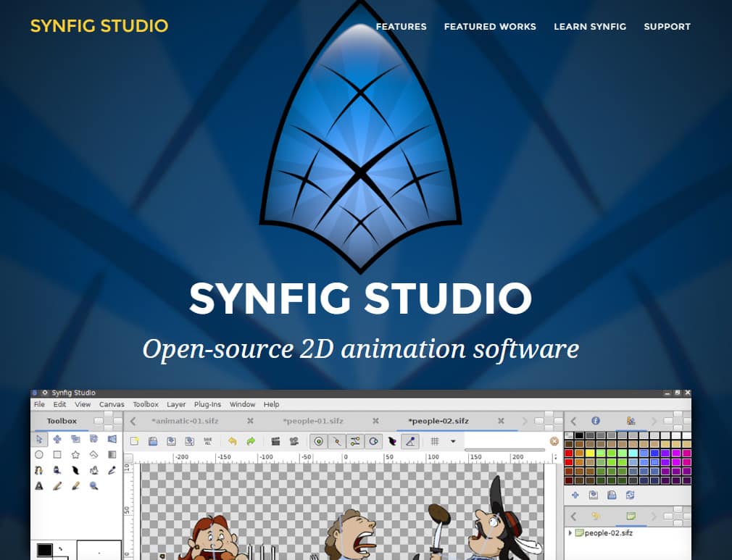This screenshot has width=732, height=560.
Task: Select the Mirror tool
Action: pyautogui.click(x=112, y=439)
